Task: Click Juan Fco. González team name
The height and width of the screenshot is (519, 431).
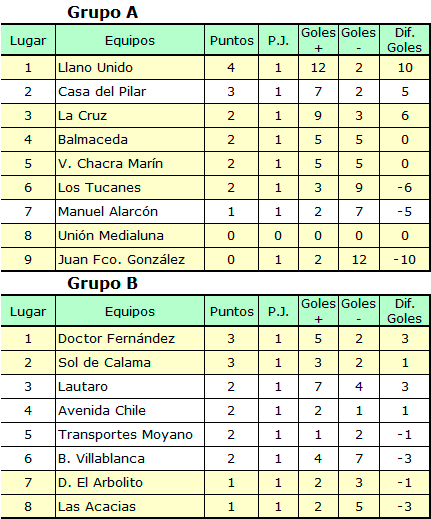Action: 121,260
